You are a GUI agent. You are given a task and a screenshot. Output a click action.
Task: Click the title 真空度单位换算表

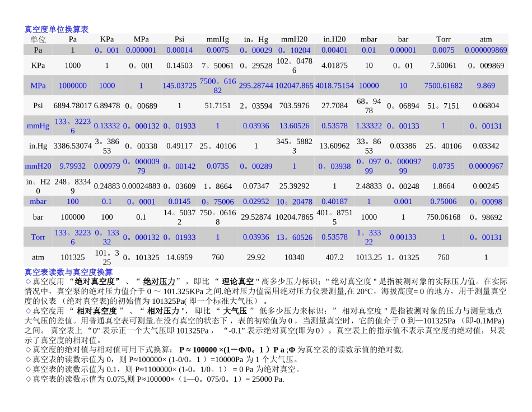click(x=57, y=30)
